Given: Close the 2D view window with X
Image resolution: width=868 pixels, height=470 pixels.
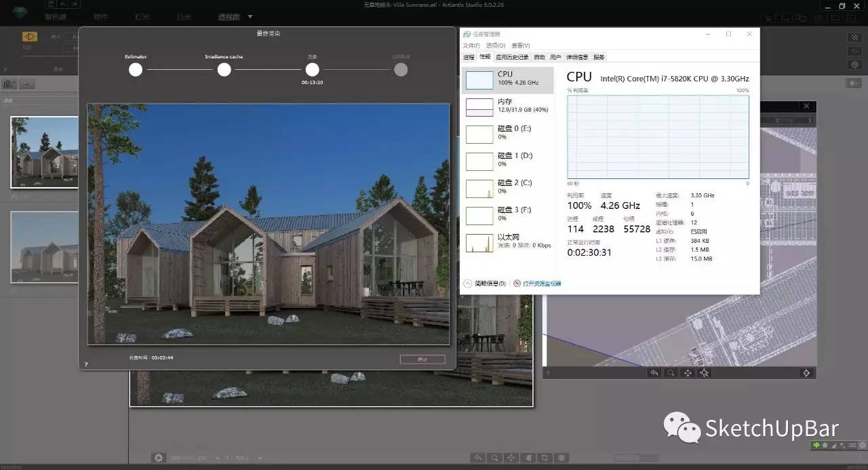Looking at the screenshot, I should coord(806,106).
